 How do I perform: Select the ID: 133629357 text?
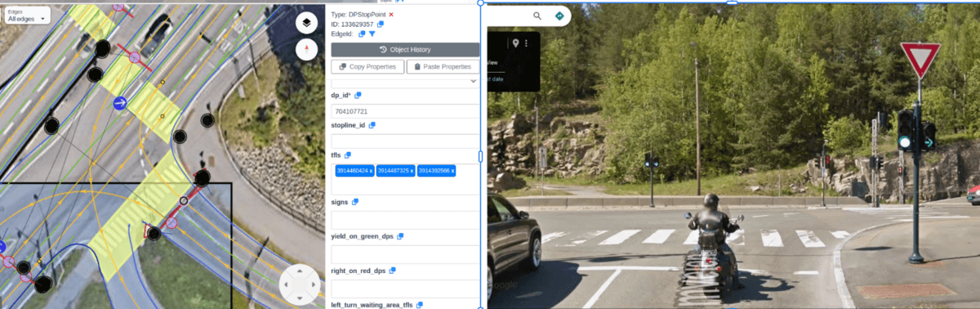[352, 25]
